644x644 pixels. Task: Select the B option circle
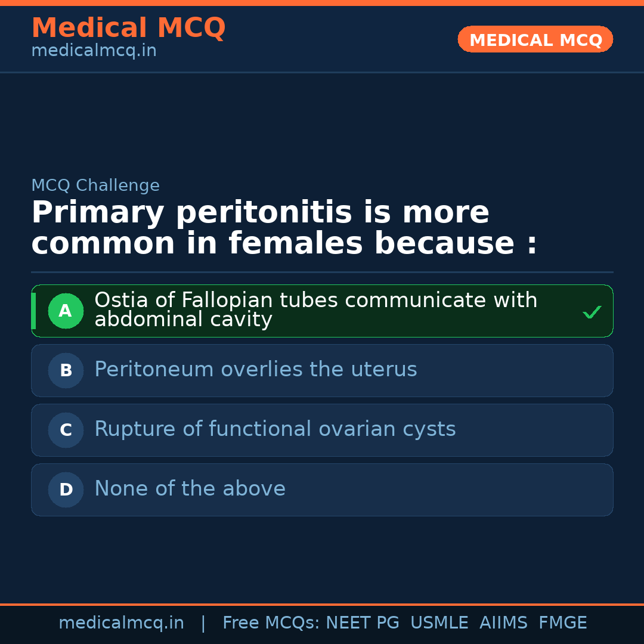click(66, 370)
